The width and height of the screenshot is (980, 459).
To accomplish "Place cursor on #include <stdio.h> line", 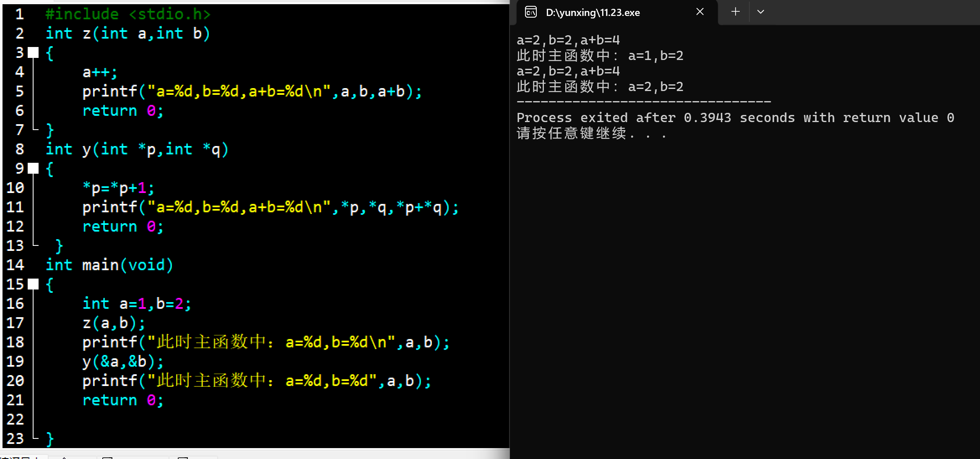I will tap(127, 14).
